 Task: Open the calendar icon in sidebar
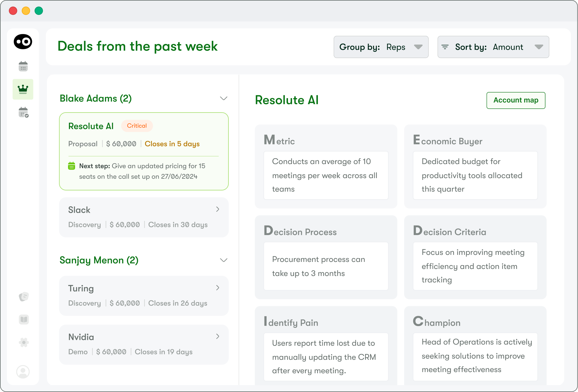click(x=23, y=66)
